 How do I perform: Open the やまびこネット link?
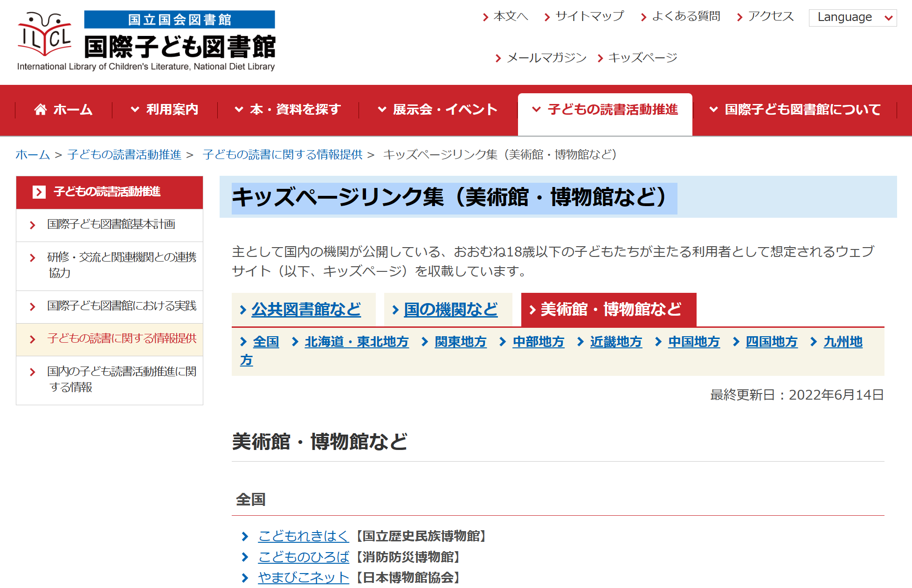304,578
